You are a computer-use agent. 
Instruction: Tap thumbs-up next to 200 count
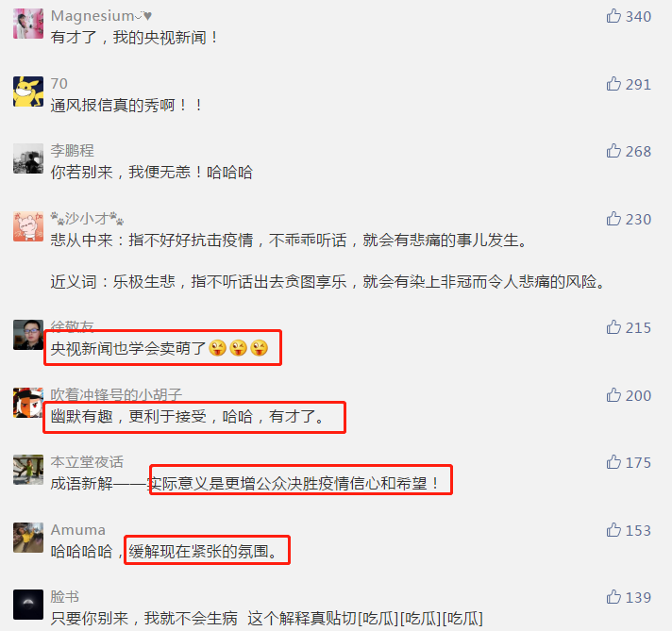(613, 395)
